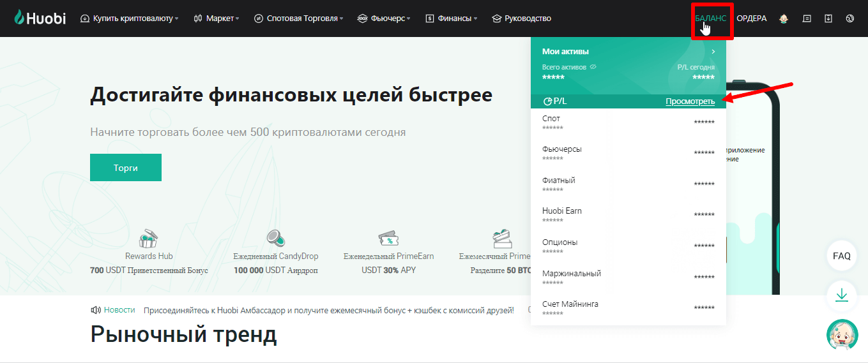Expand the Спотовая Торговля dropdown
The height and width of the screenshot is (363, 868).
pos(298,19)
